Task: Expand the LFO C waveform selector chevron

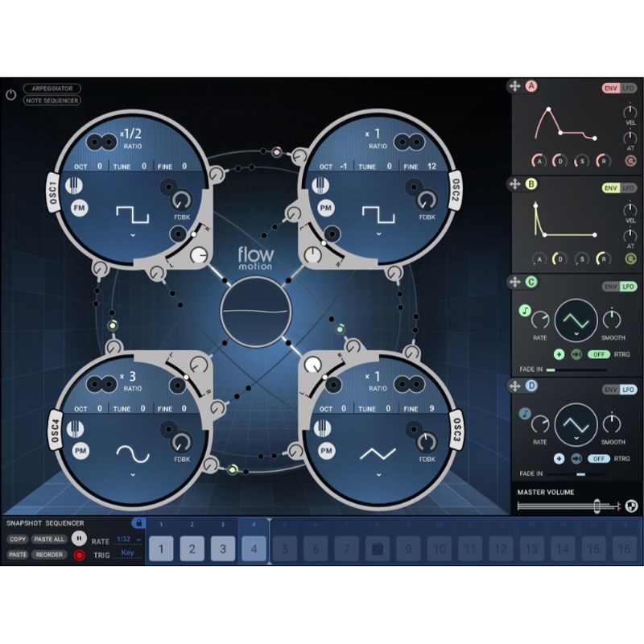Action: [576, 334]
